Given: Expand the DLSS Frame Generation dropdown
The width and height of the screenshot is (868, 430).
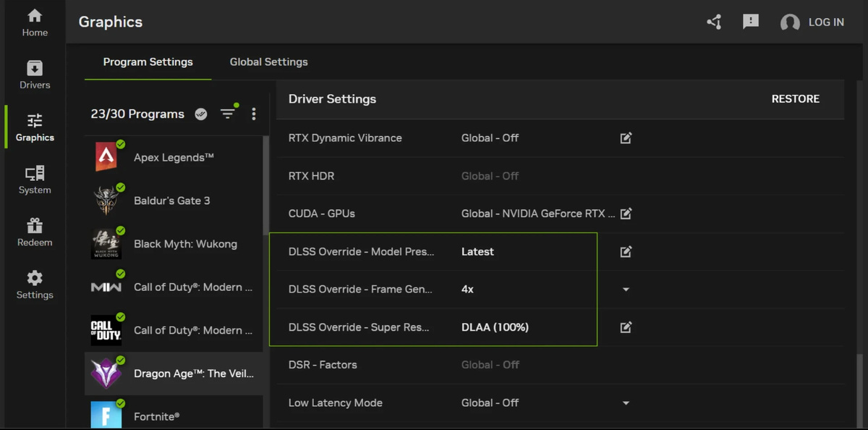Looking at the screenshot, I should [626, 290].
